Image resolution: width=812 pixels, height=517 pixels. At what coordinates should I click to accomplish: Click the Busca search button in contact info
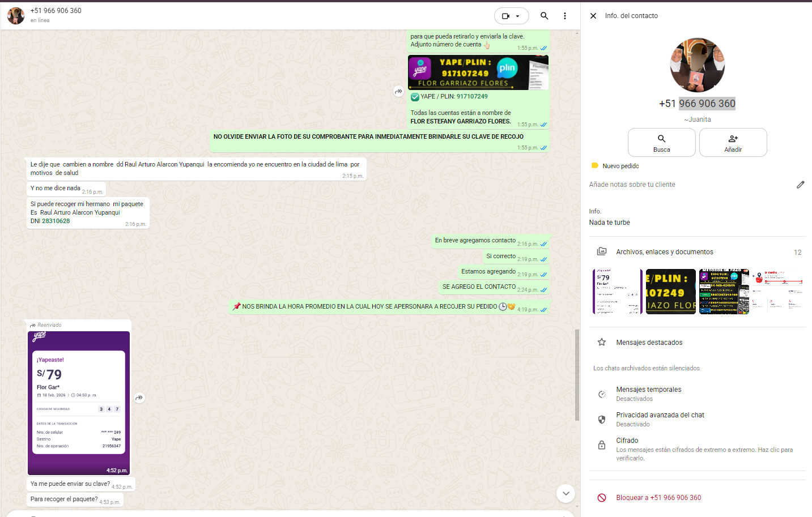pos(661,142)
